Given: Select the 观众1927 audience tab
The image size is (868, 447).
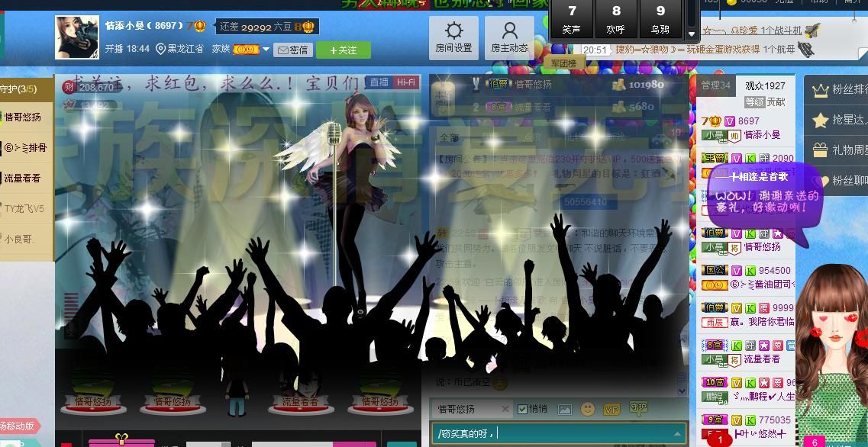Looking at the screenshot, I should pos(764,85).
